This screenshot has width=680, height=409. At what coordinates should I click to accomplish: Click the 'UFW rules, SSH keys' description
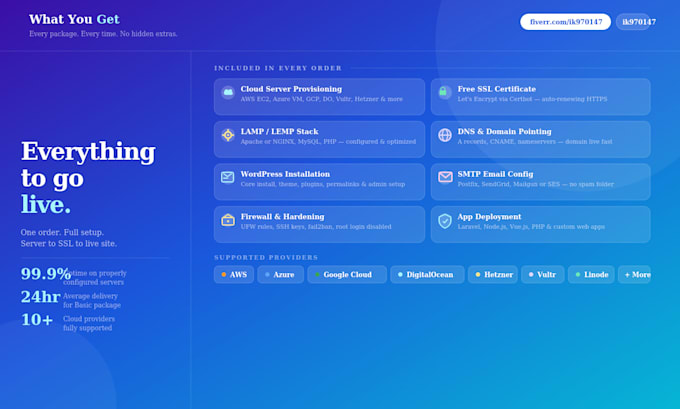click(x=316, y=227)
